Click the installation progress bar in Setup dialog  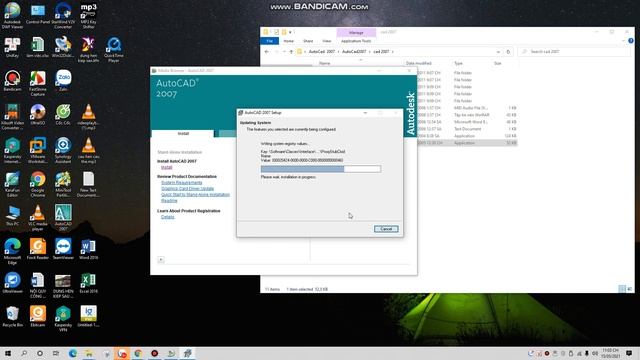[x=321, y=169]
